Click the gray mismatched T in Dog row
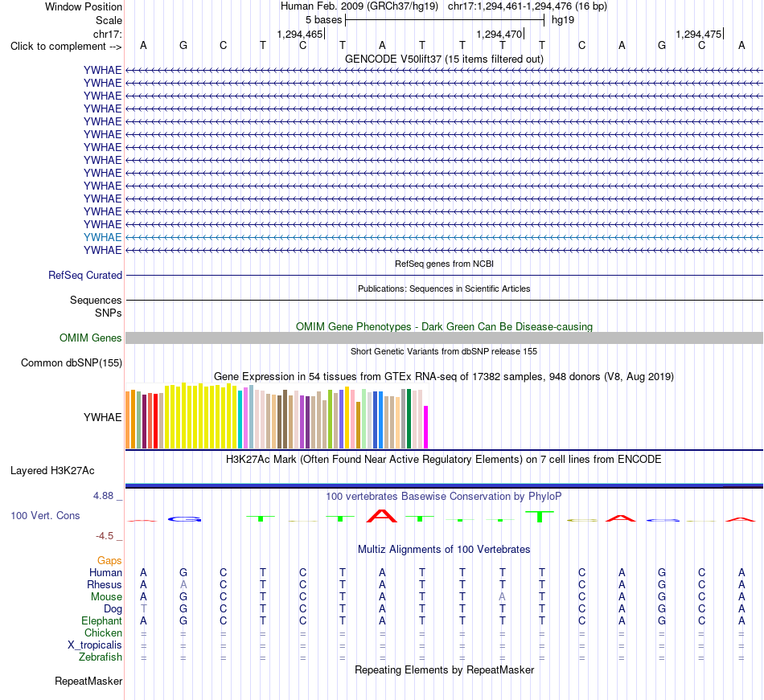Image resolution: width=764 pixels, height=700 pixels. (143, 609)
